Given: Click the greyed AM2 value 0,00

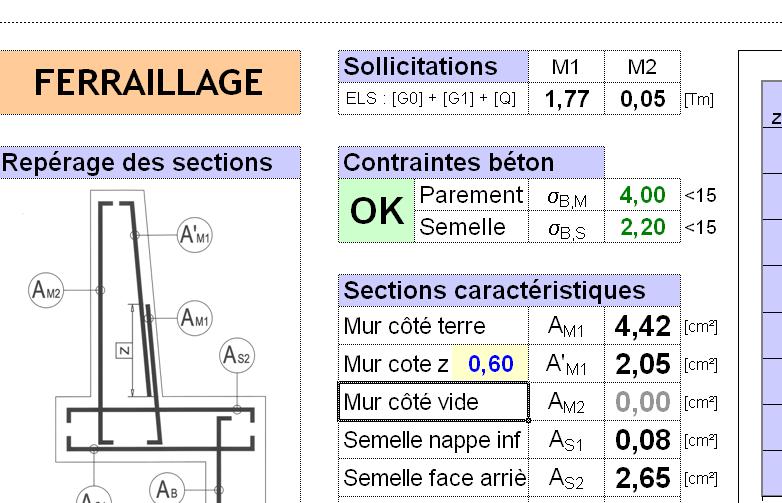Looking at the screenshot, I should pyautogui.click(x=642, y=402).
